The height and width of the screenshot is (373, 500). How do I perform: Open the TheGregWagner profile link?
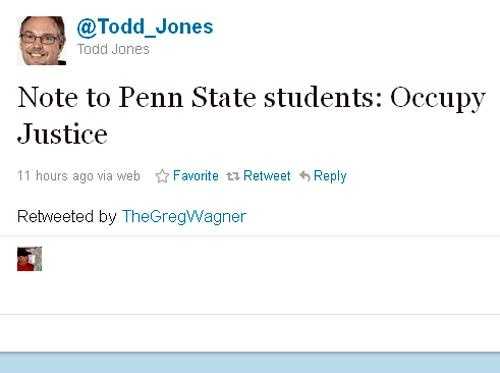(x=184, y=217)
